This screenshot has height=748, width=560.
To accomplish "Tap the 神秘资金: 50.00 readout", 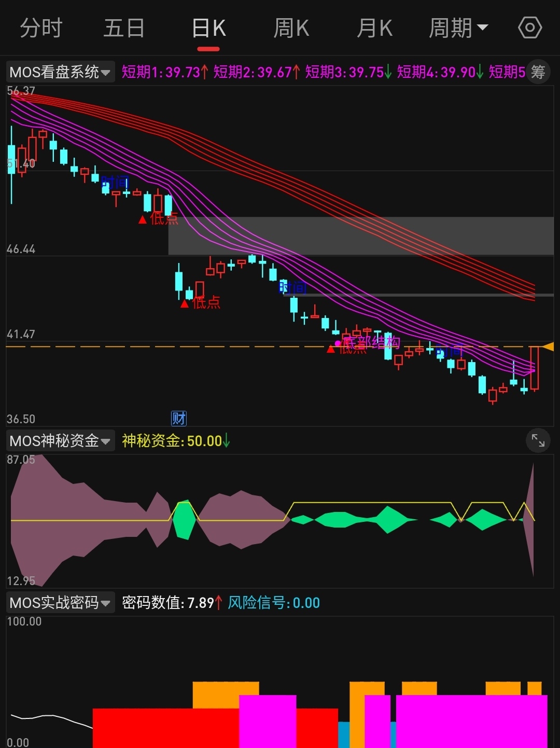I will coord(176,441).
